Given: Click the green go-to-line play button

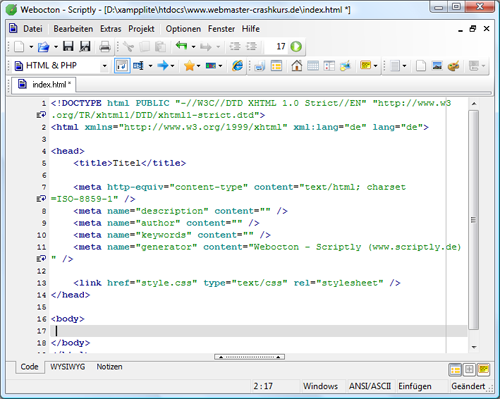Looking at the screenshot, I should point(296,46).
